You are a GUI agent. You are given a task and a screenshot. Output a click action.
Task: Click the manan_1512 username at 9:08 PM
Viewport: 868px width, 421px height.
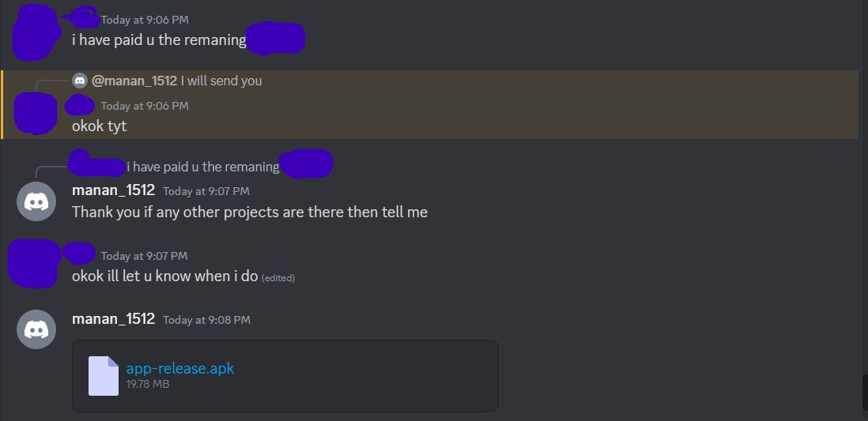[114, 318]
